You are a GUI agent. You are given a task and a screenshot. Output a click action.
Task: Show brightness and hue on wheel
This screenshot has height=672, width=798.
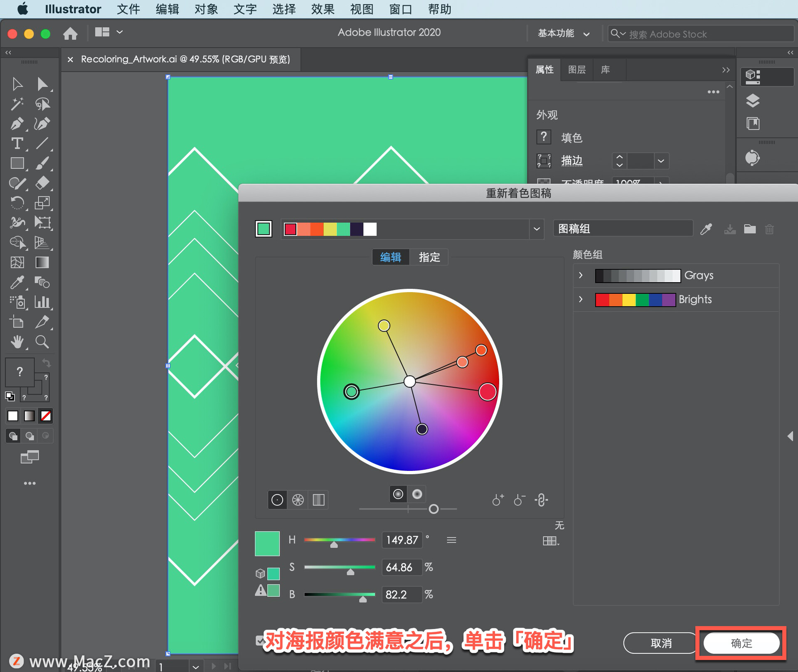coord(417,494)
